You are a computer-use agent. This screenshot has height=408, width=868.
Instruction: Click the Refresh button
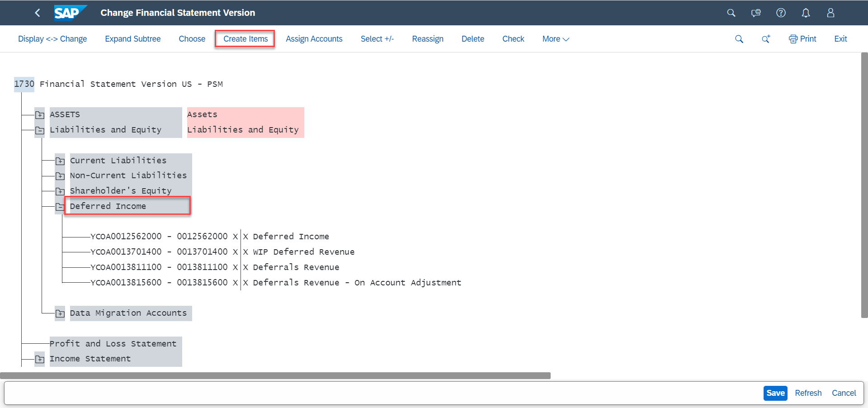[x=808, y=393]
